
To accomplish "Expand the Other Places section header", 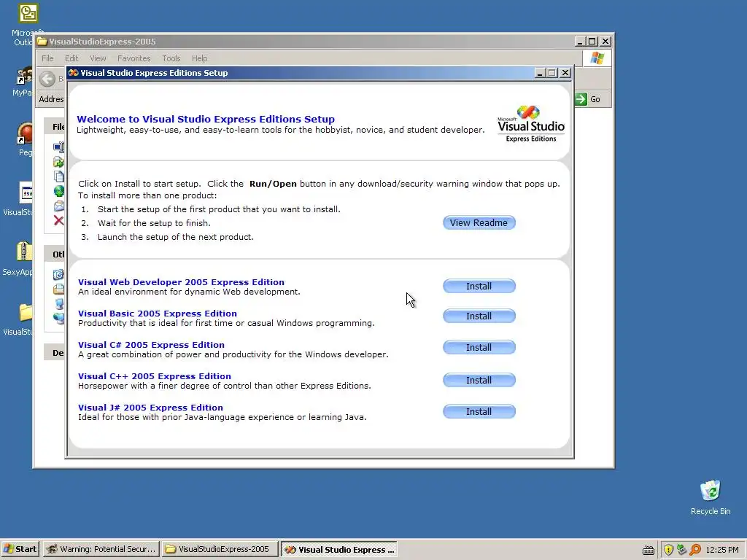I will tap(54, 254).
